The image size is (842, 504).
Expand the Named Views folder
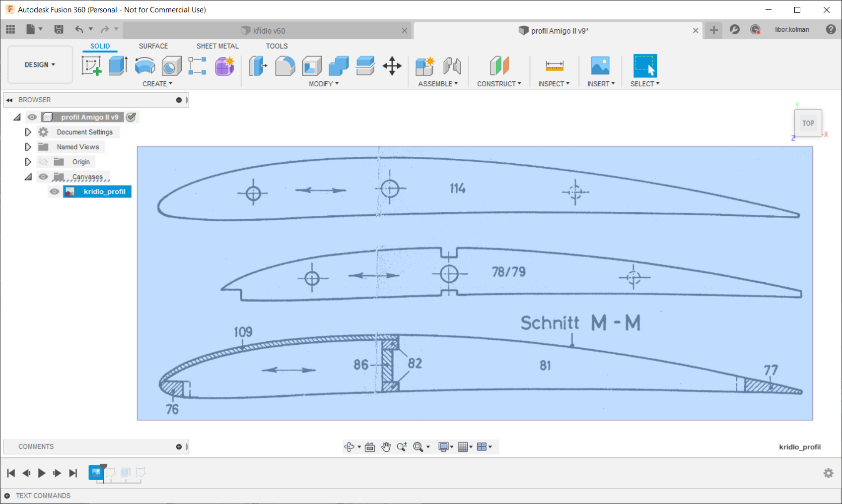[x=28, y=147]
